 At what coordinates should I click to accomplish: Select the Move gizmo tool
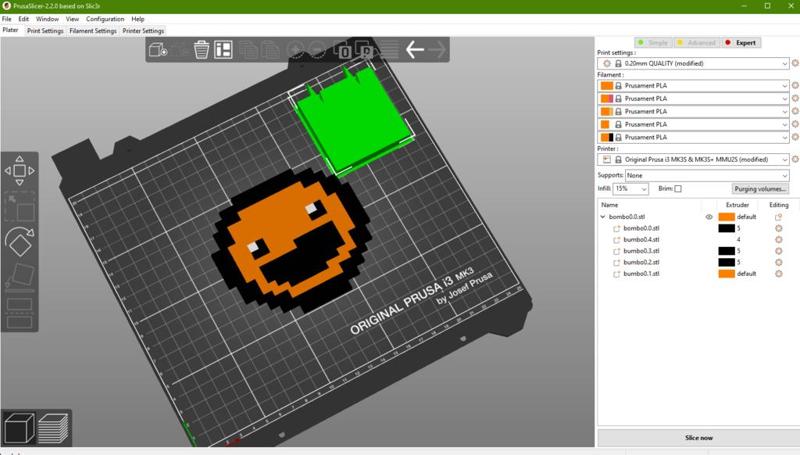[19, 171]
